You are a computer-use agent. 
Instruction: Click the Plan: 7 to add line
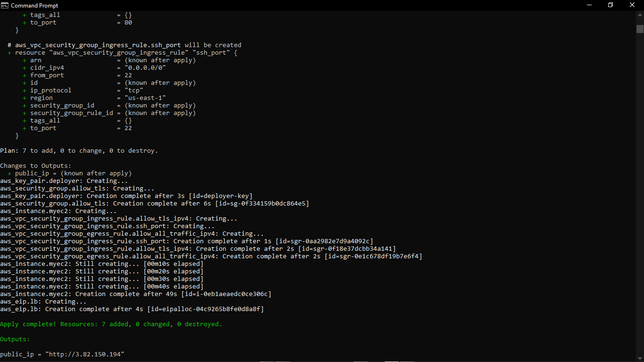(x=79, y=150)
